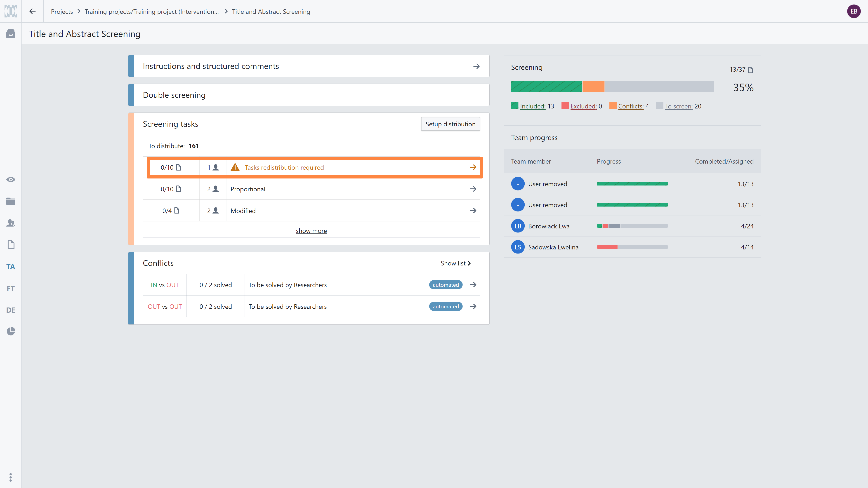Open the folder icon in sidebar
This screenshot has width=868, height=488.
pyautogui.click(x=11, y=201)
